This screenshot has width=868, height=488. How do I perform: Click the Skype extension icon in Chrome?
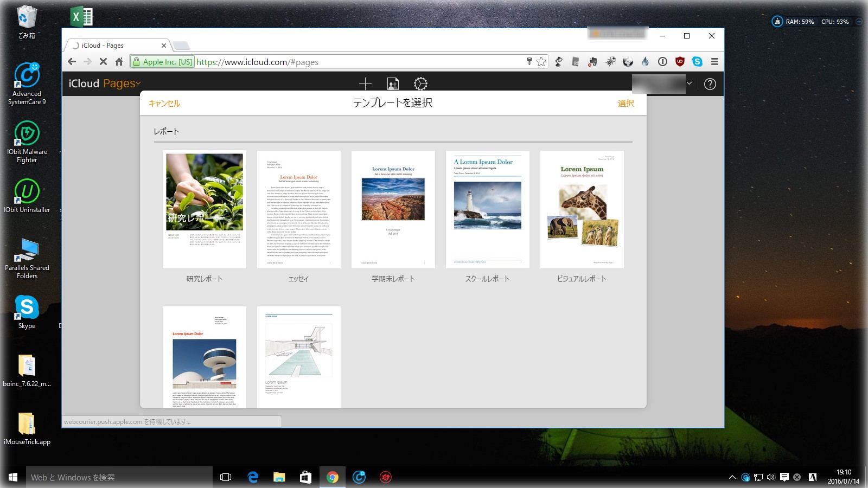[x=697, y=62]
